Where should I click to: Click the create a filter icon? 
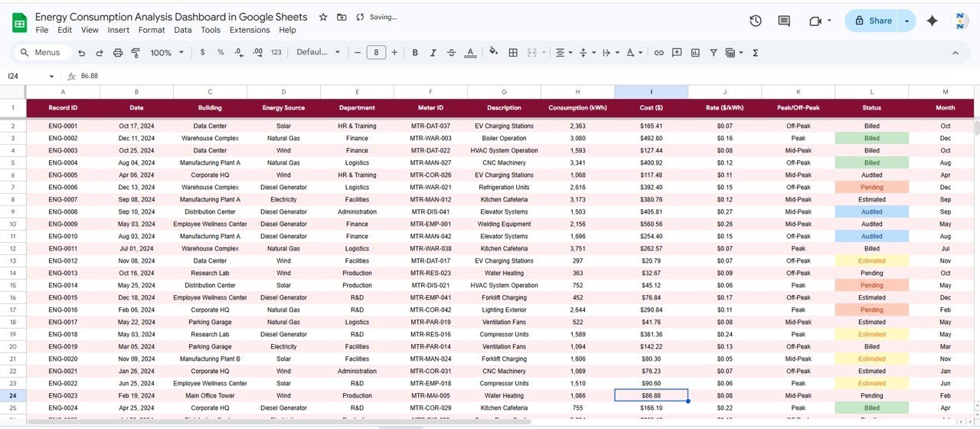[x=714, y=53]
